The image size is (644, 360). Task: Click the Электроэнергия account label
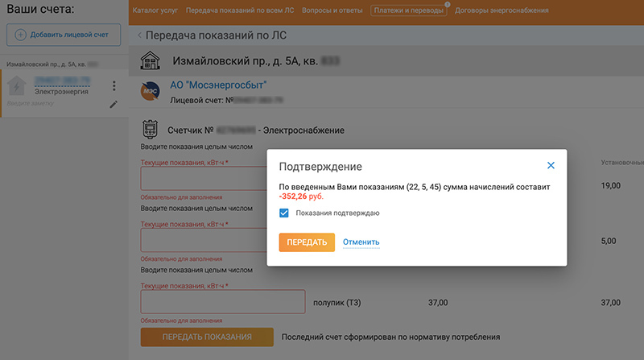pyautogui.click(x=61, y=92)
